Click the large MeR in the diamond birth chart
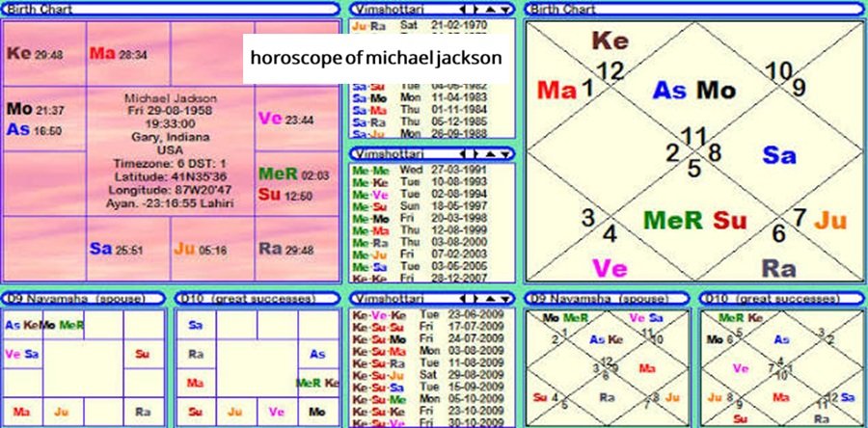 pos(673,220)
